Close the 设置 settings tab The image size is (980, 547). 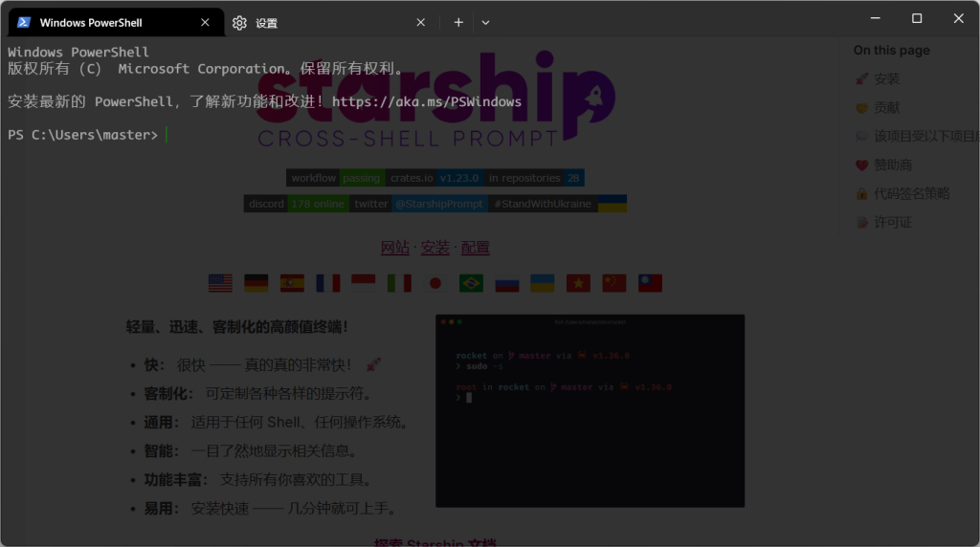coord(421,23)
